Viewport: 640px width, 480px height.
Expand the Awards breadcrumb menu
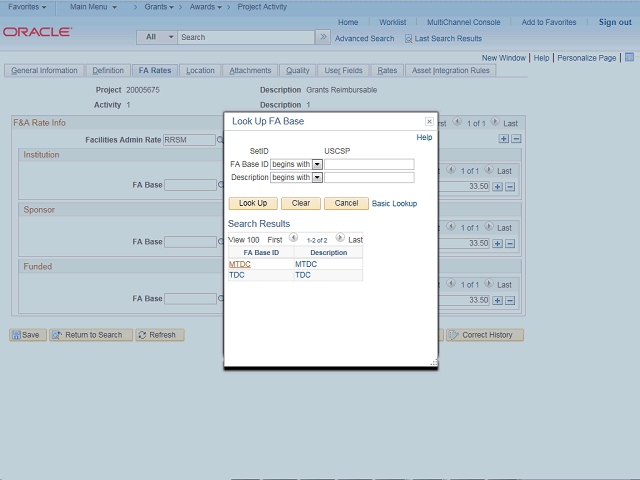[x=206, y=7]
